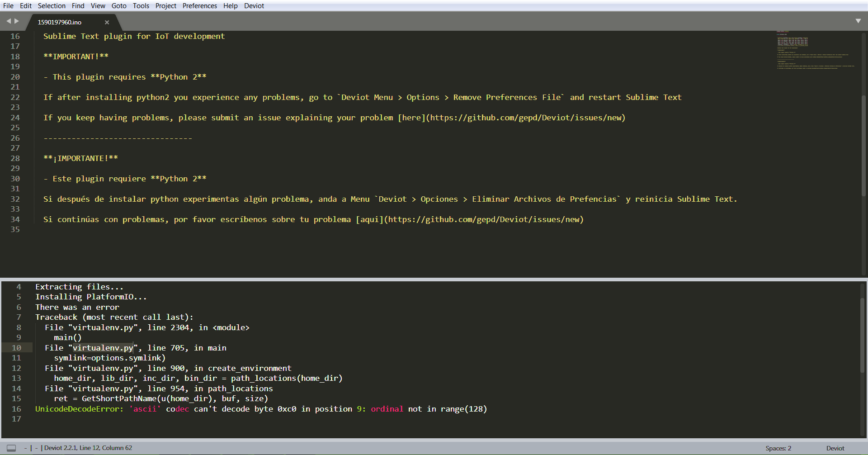Open the Tools menu
868x455 pixels.
pyautogui.click(x=141, y=6)
